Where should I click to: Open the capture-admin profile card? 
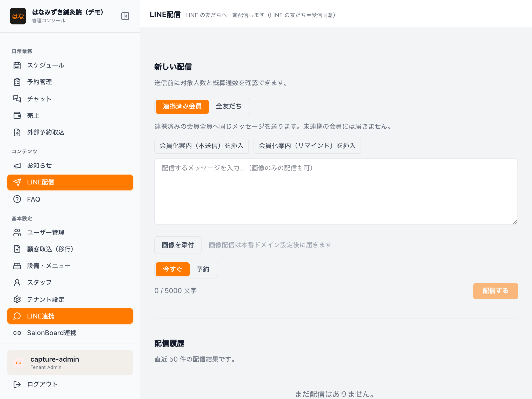point(70,363)
